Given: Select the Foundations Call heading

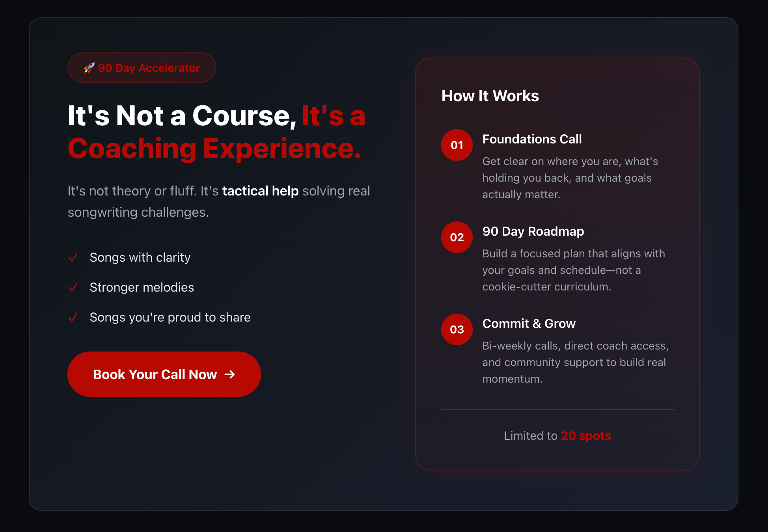Looking at the screenshot, I should tap(531, 139).
